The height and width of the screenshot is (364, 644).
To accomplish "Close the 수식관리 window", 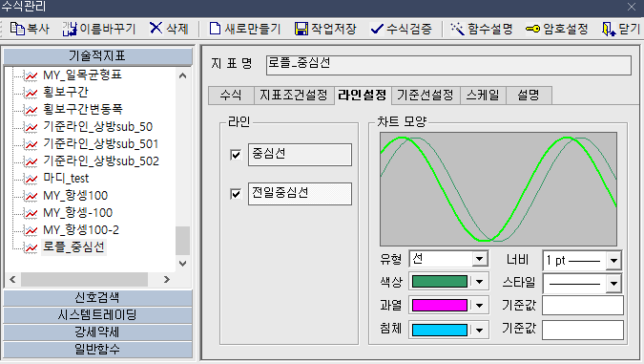I will 632,7.
